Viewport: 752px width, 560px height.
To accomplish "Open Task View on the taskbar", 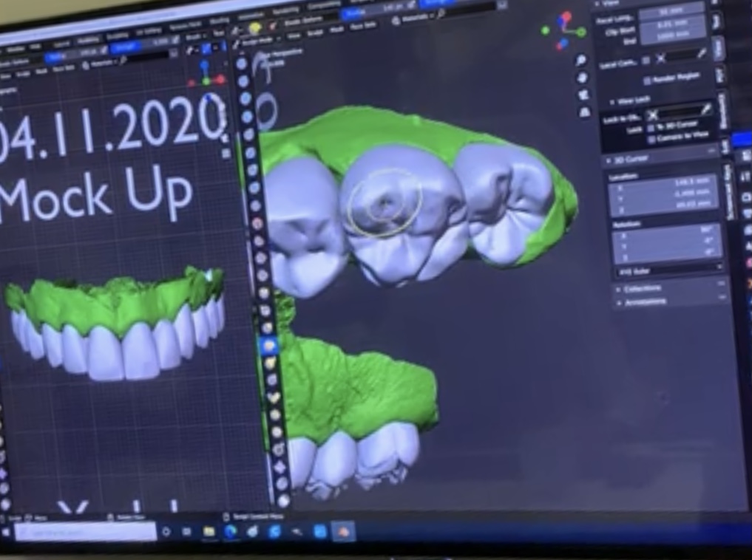I will pyautogui.click(x=187, y=532).
